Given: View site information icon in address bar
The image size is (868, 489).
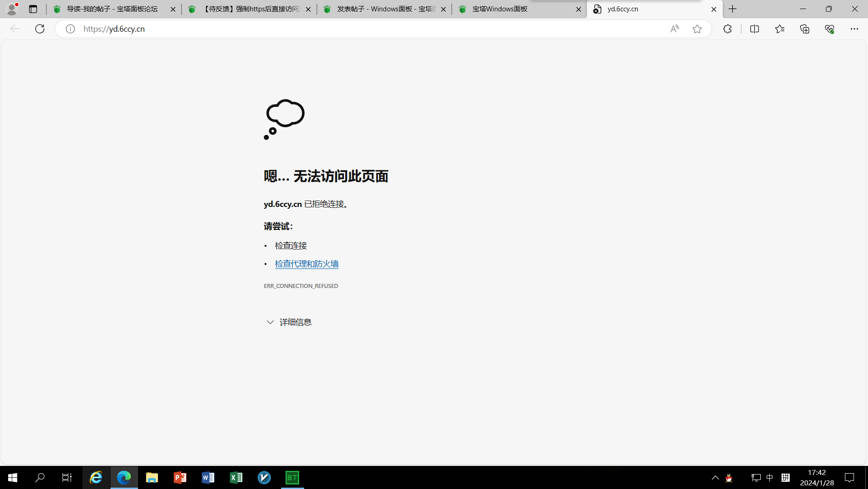Looking at the screenshot, I should click(70, 29).
